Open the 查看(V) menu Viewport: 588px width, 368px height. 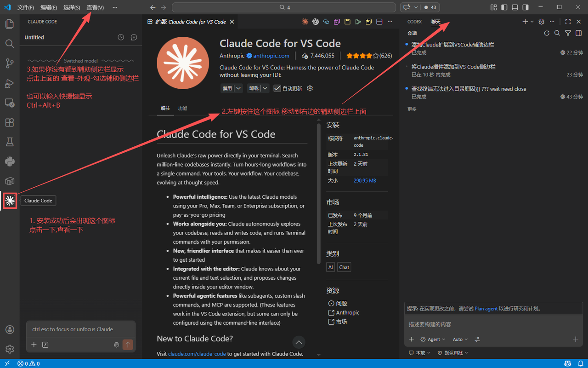coord(95,7)
